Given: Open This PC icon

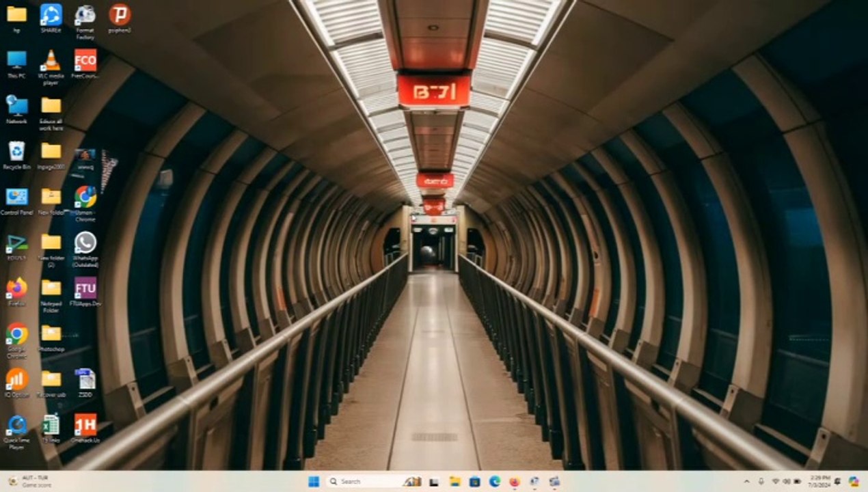Looking at the screenshot, I should [16, 64].
